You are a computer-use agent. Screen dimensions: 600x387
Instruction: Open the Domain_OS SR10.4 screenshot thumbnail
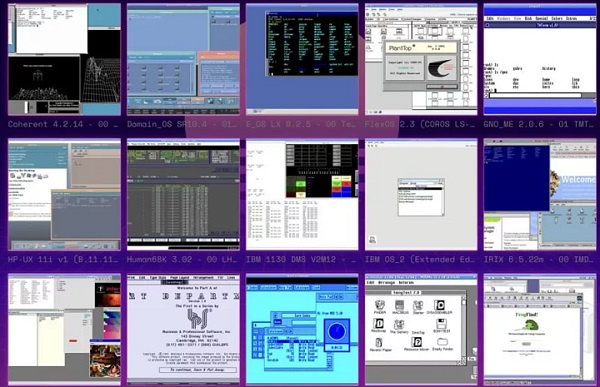pos(183,59)
